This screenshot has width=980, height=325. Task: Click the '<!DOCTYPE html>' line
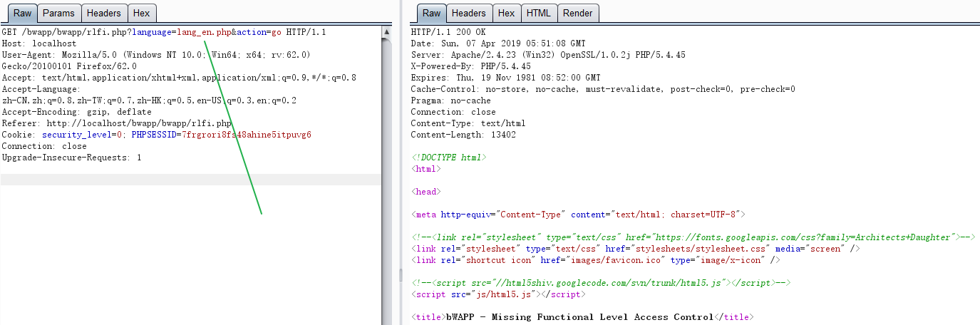tap(448, 158)
